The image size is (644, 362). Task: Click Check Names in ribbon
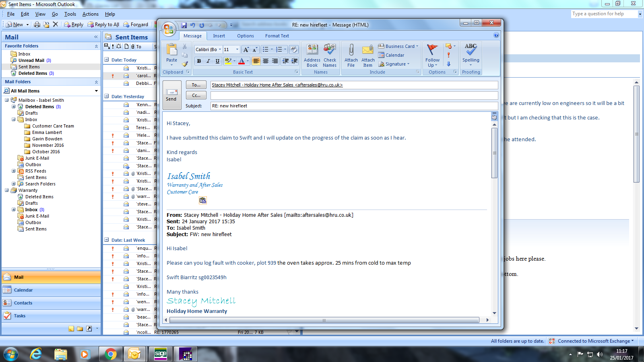[x=330, y=56]
